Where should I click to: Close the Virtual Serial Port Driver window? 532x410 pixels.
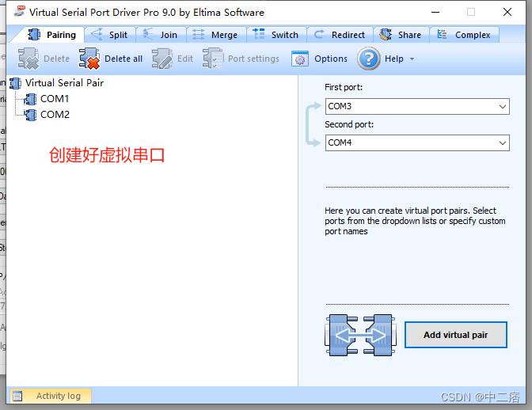[x=507, y=12]
